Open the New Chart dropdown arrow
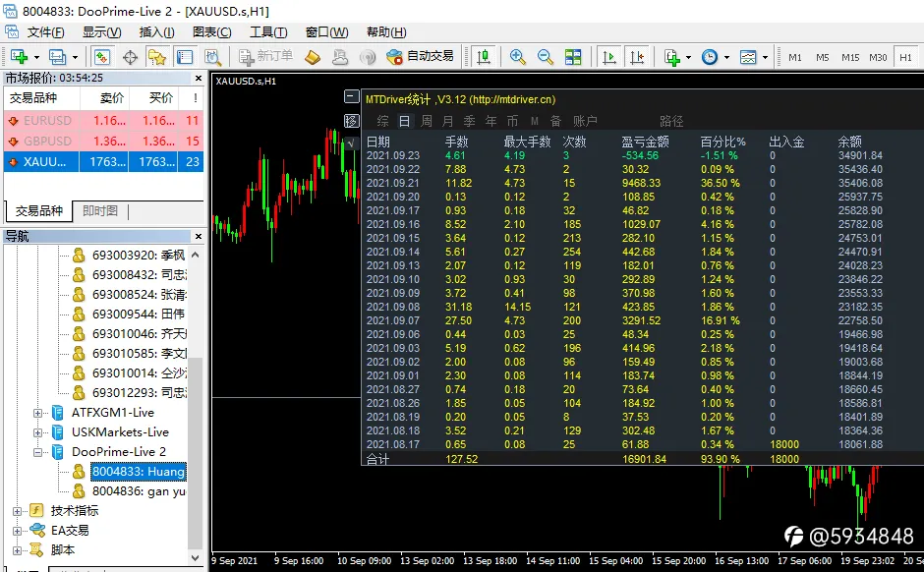924x572 pixels. coord(36,58)
